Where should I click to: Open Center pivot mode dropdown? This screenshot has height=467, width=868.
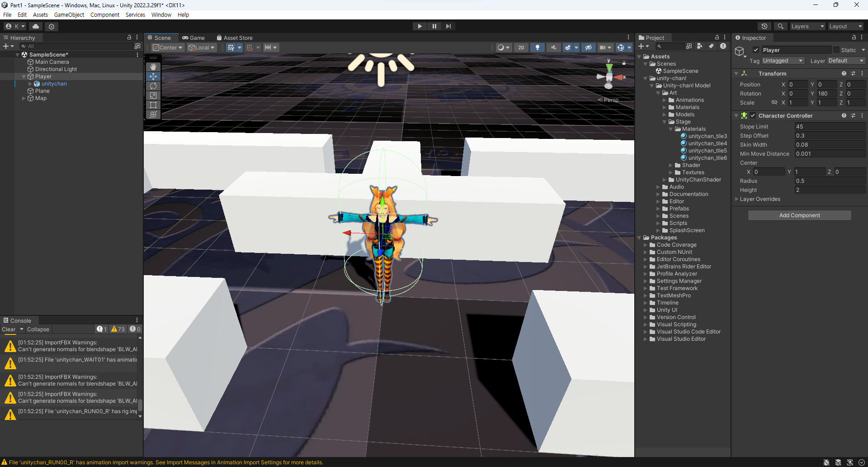pos(168,48)
